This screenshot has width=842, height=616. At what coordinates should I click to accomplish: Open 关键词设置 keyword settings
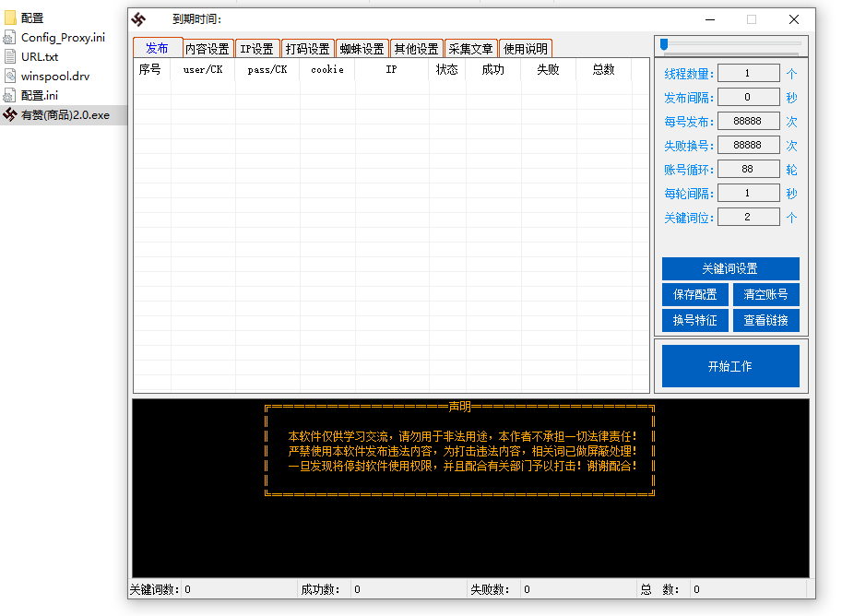(730, 267)
